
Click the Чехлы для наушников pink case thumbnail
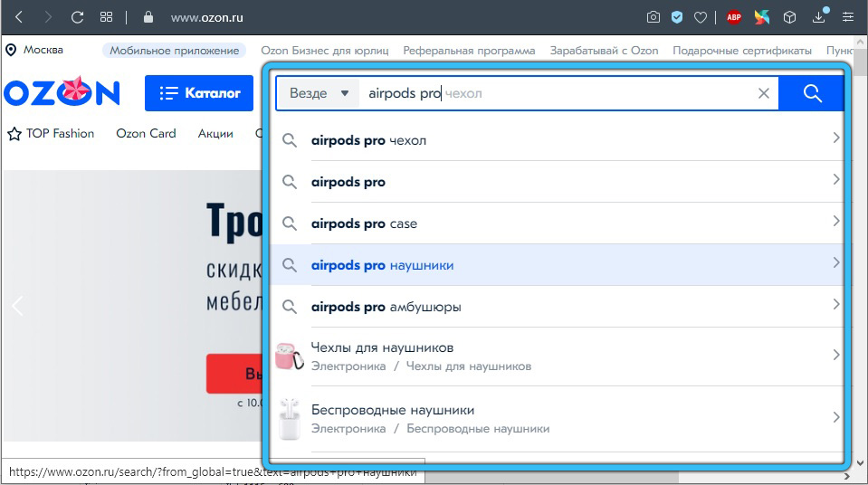290,356
